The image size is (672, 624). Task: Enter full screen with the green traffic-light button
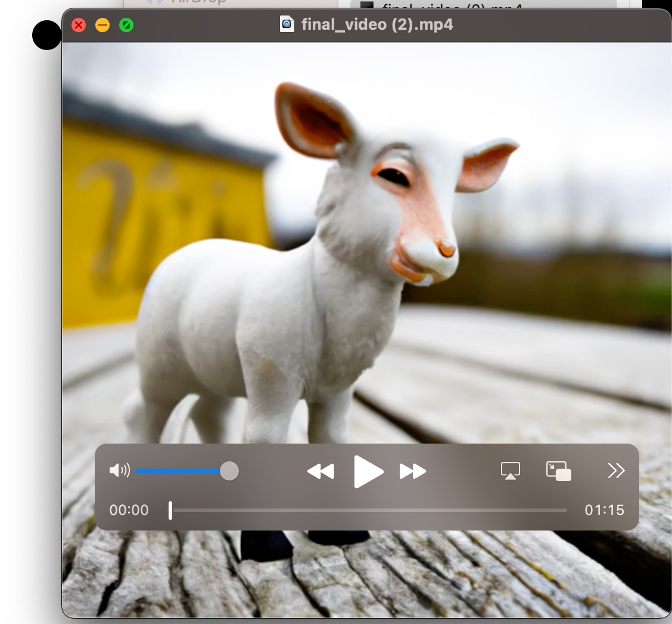coord(126,24)
